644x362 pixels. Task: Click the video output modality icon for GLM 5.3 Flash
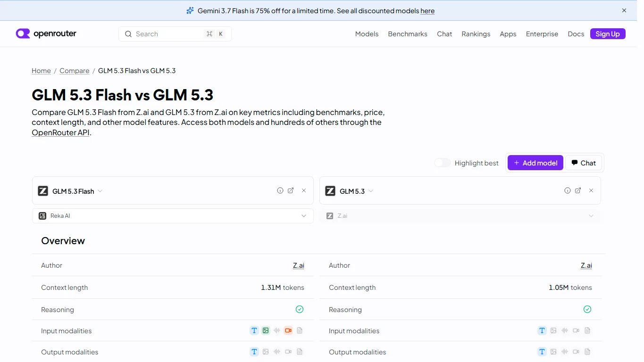coord(288,352)
